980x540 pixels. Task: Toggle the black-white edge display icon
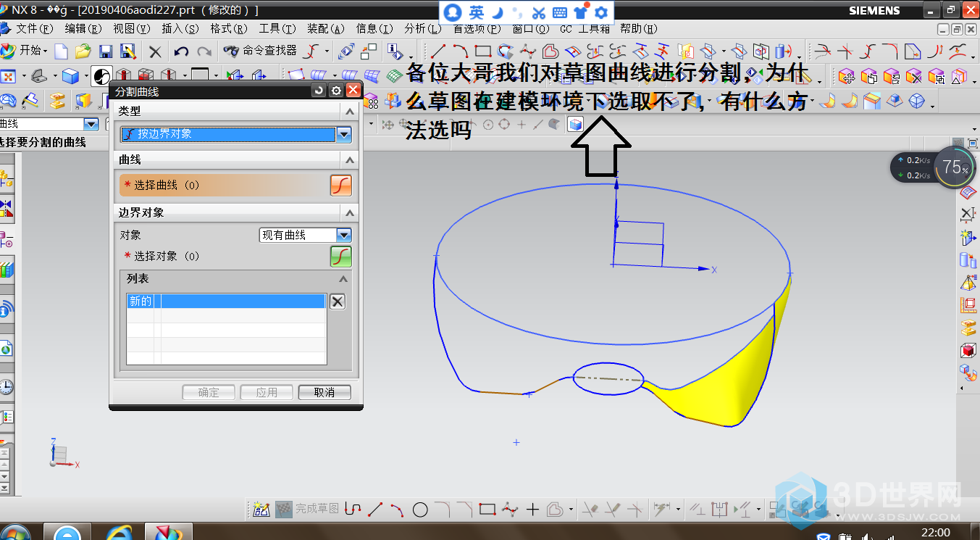pos(101,75)
